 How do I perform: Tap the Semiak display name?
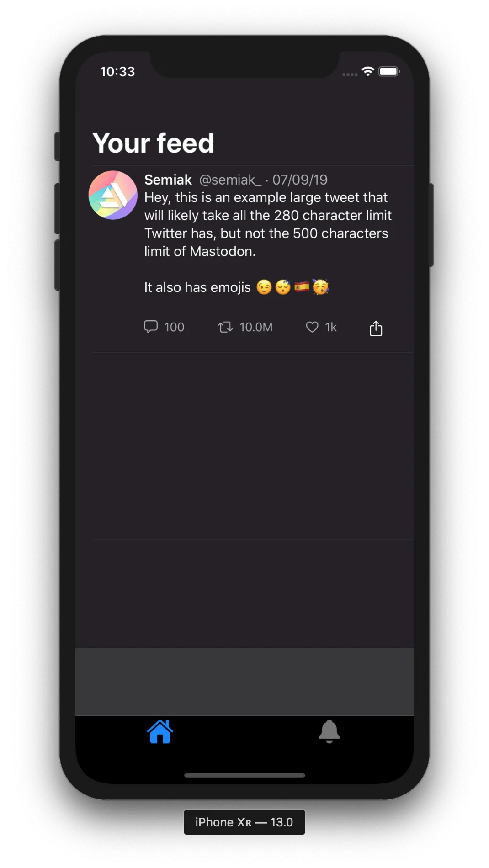168,180
